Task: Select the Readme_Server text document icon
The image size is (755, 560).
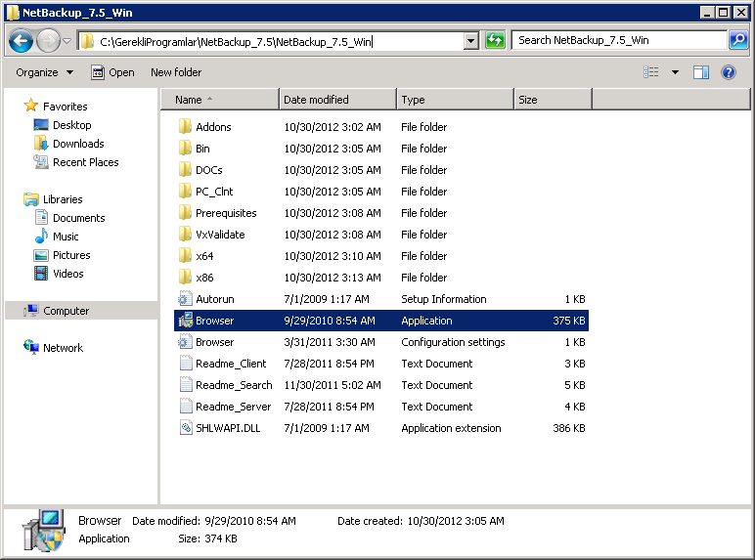Action: tap(186, 407)
